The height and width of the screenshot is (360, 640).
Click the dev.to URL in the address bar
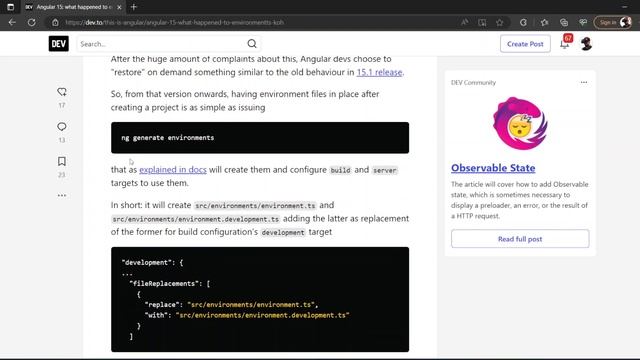(x=174, y=22)
